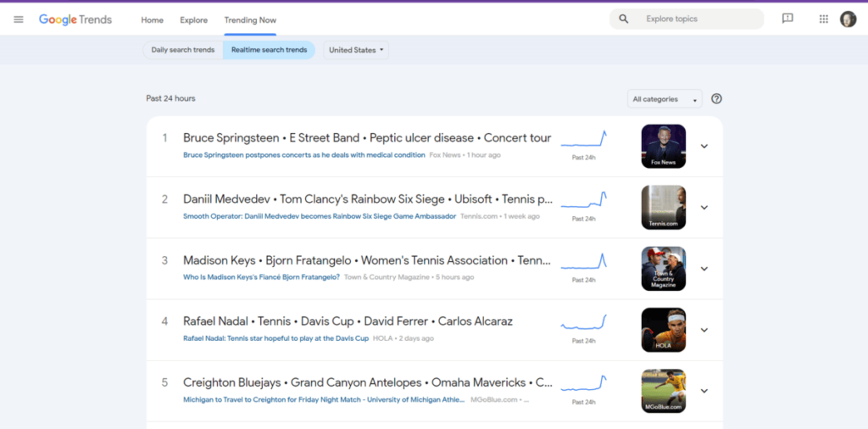Open the Town & Country Magazine thumbnail
This screenshot has height=429, width=868.
tap(663, 269)
